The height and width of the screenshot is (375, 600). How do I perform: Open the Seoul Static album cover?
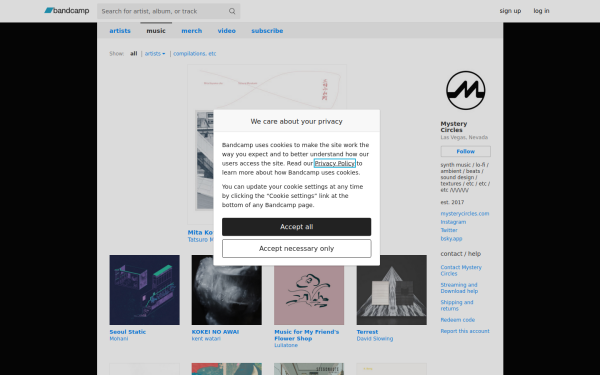(144, 290)
